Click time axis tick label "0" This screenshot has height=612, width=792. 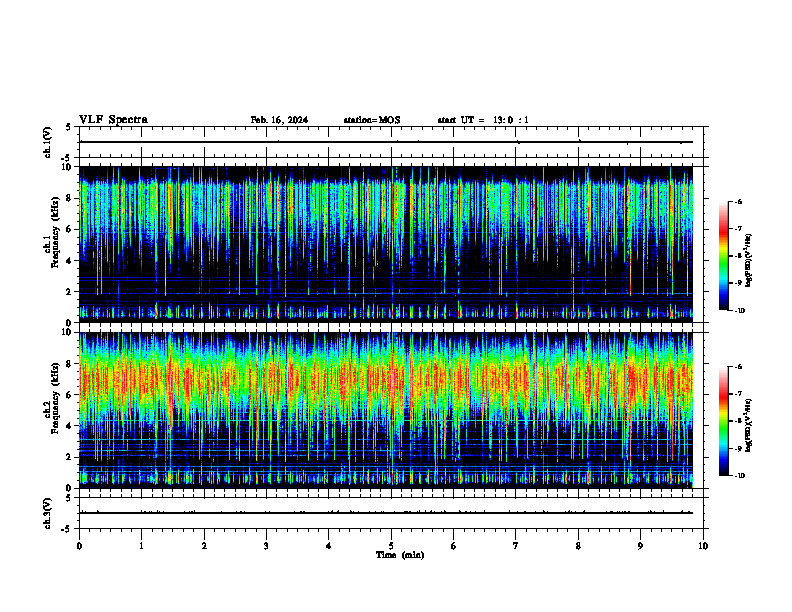point(79,546)
